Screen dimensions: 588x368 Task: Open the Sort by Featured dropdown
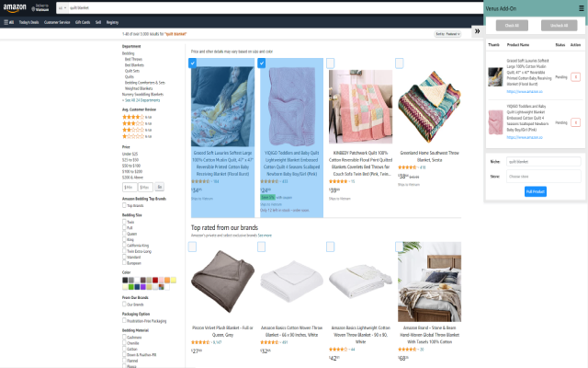point(447,34)
